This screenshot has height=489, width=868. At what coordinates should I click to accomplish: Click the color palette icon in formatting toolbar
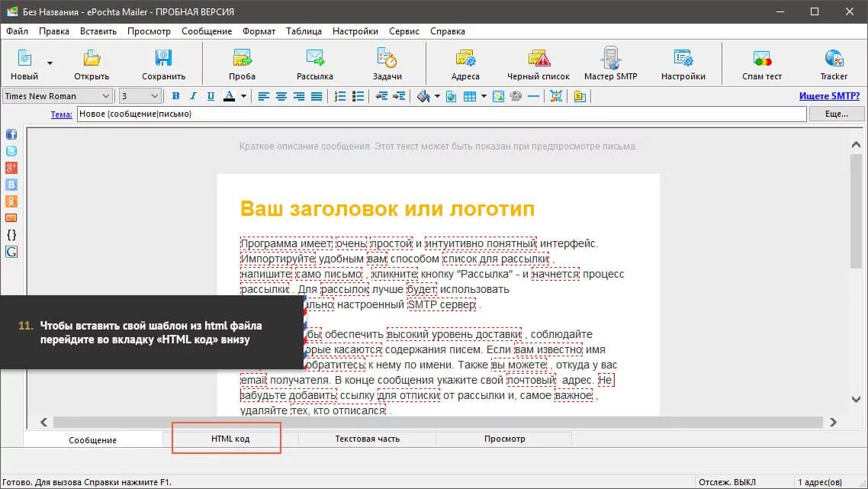[516, 96]
